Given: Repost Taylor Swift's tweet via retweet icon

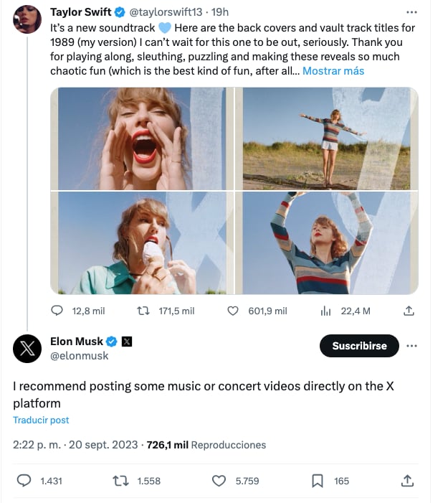Looking at the screenshot, I should (x=143, y=311).
